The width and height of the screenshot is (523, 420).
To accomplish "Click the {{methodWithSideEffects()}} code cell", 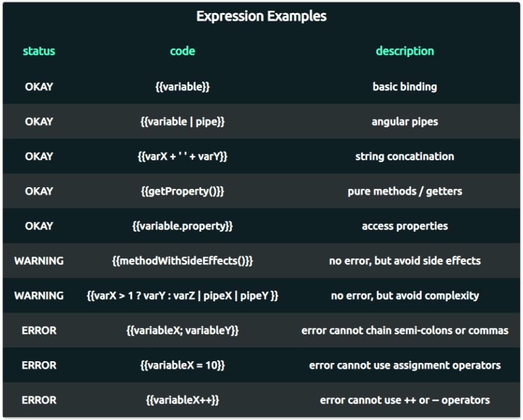I will (x=182, y=261).
